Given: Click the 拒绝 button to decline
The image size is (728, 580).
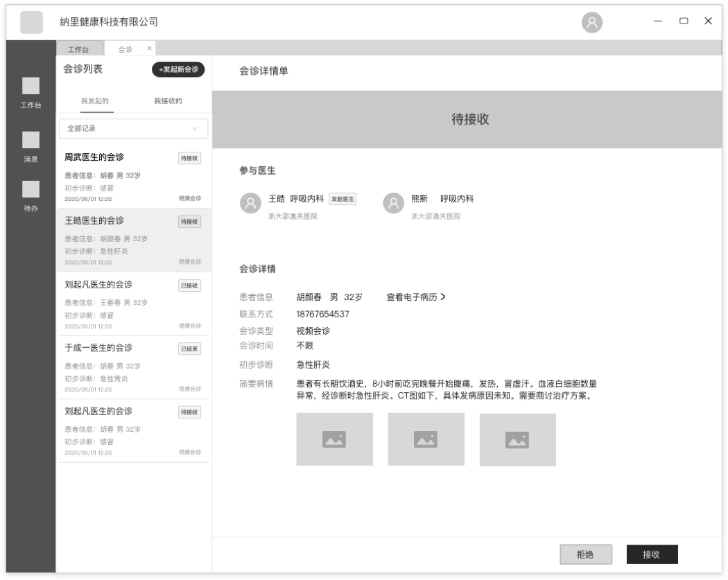Looking at the screenshot, I should (585, 554).
